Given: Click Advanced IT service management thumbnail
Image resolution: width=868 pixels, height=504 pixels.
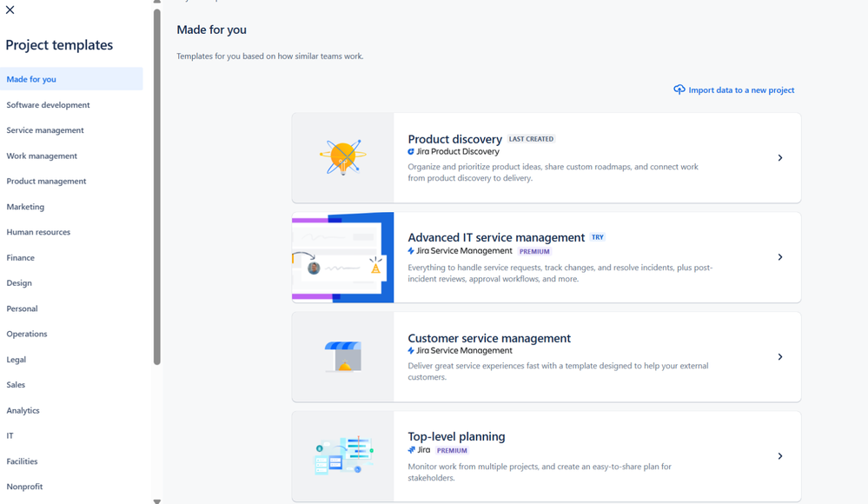Looking at the screenshot, I should [x=343, y=257].
